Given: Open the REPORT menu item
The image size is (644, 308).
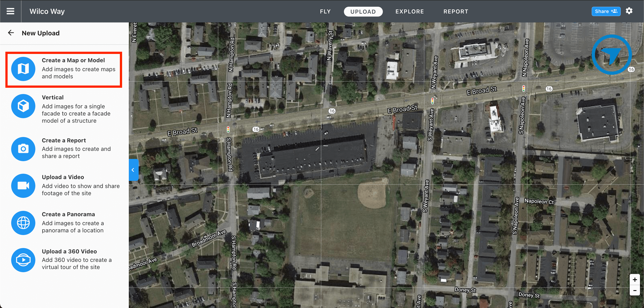Looking at the screenshot, I should 456,11.
